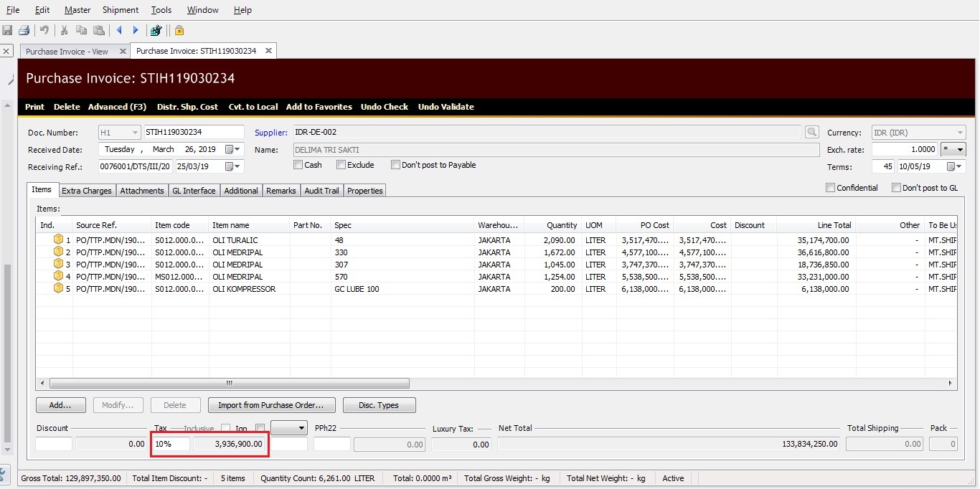Open the Shipment menu
Screen dimensions: 980x489
tap(121, 10)
